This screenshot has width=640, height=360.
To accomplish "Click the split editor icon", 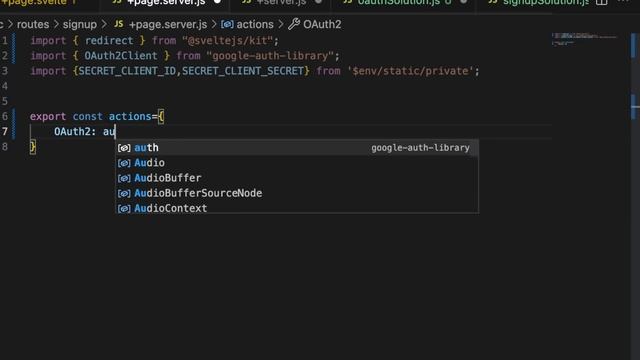I will (602, 2).
